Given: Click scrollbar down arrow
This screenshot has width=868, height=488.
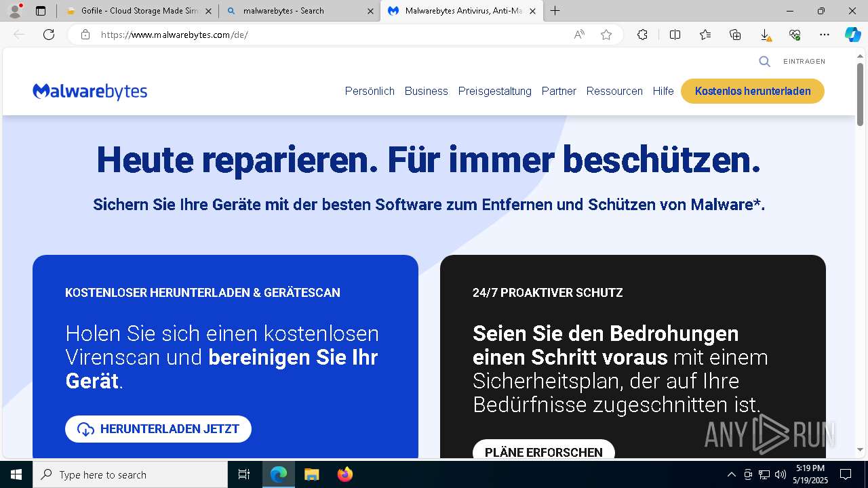Looking at the screenshot, I should point(860,449).
